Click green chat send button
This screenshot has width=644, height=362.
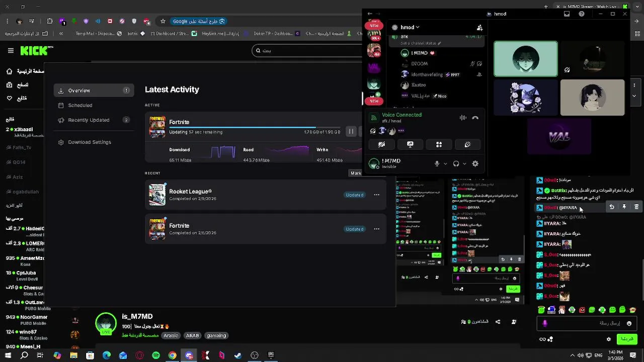coord(627,339)
